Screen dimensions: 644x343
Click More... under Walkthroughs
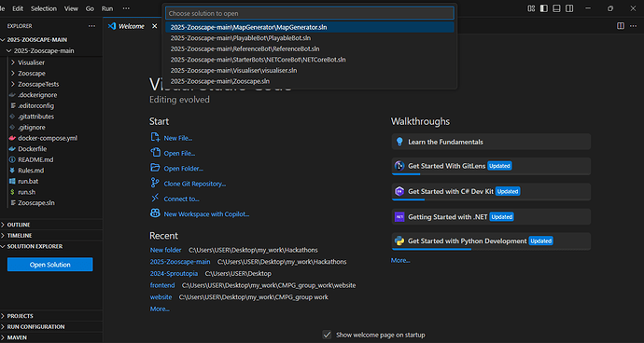(400, 260)
